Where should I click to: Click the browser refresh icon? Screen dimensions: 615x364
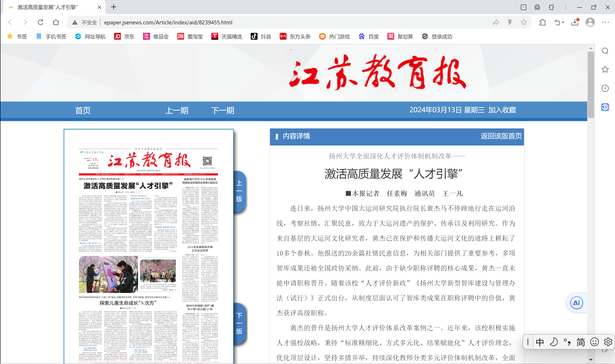coord(41,22)
